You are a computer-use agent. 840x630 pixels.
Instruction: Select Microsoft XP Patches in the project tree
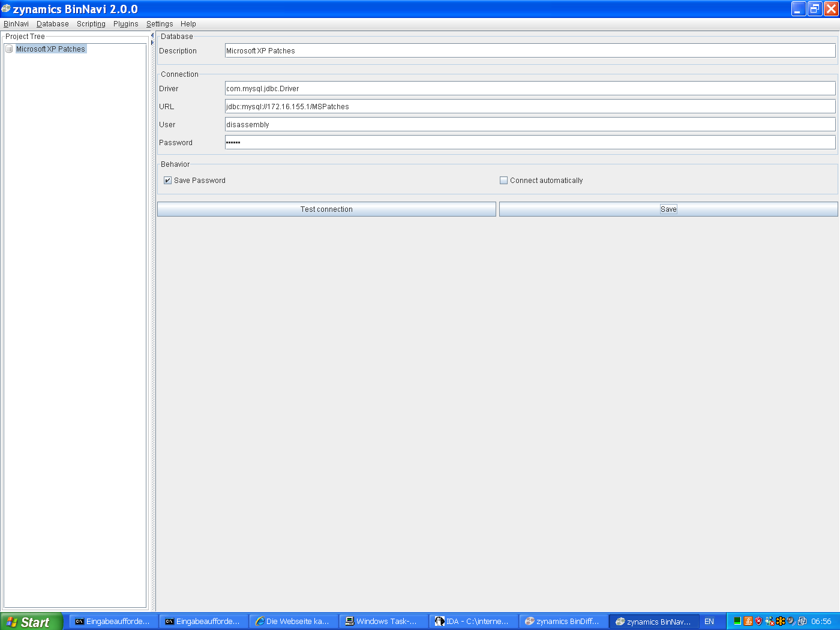pyautogui.click(x=50, y=49)
